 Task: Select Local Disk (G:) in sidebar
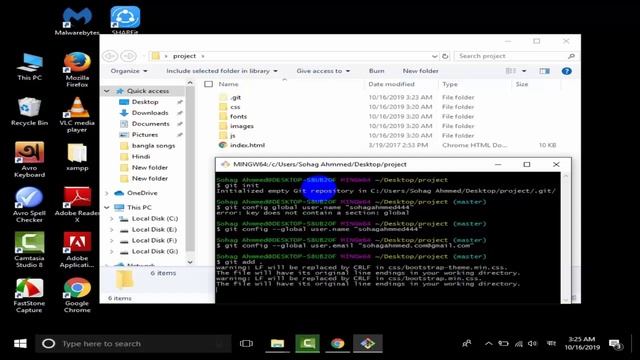(155, 251)
